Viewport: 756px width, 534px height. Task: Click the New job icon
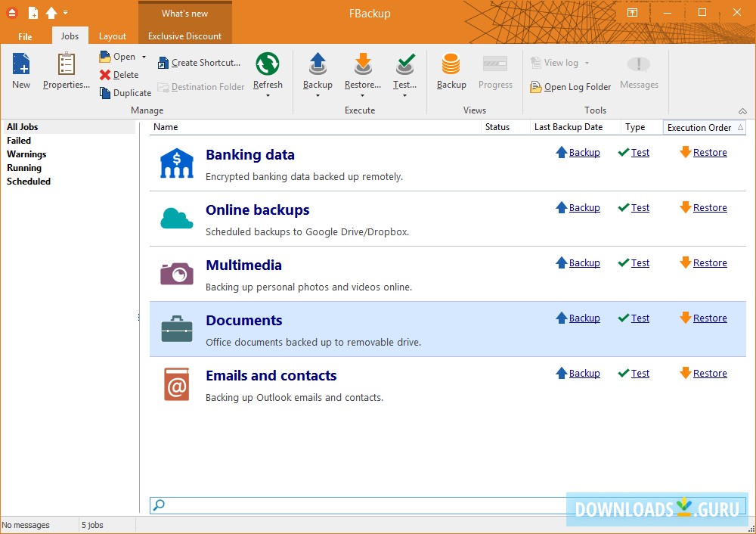(x=21, y=65)
